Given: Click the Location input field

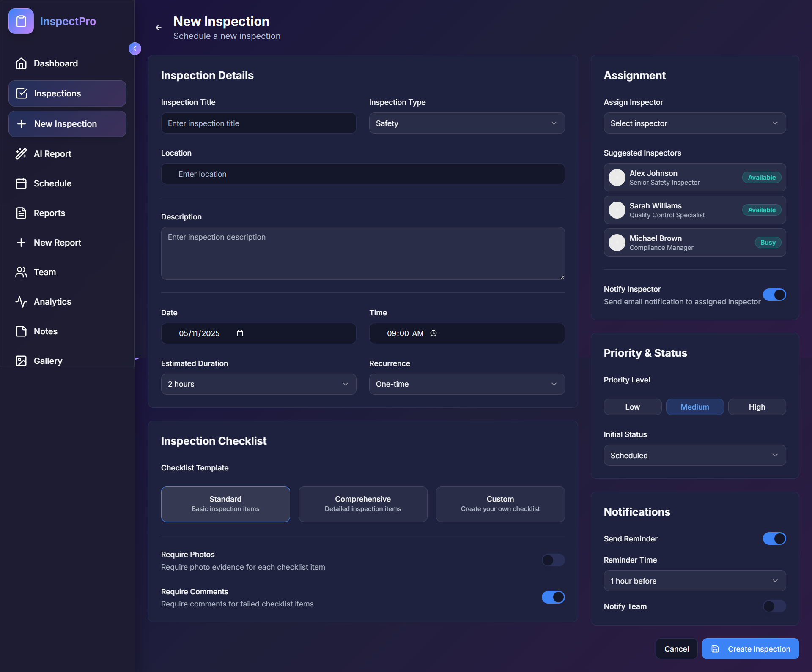Looking at the screenshot, I should click(363, 174).
